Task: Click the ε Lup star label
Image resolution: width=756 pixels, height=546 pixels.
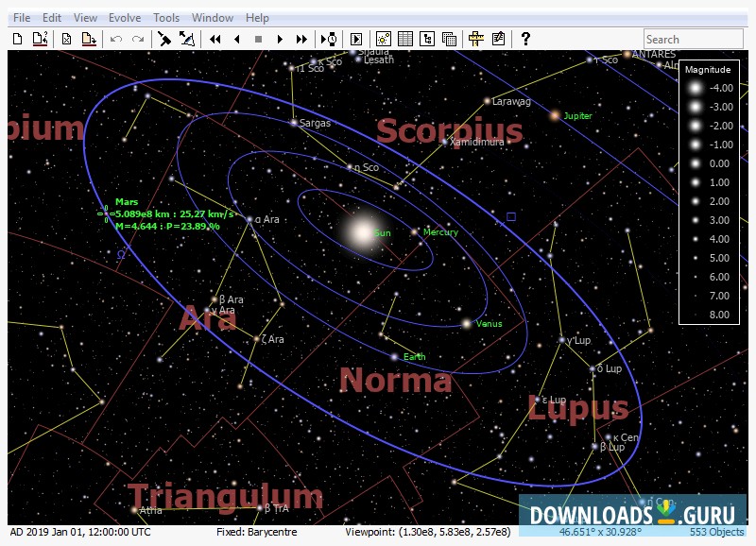Action: tap(554, 400)
